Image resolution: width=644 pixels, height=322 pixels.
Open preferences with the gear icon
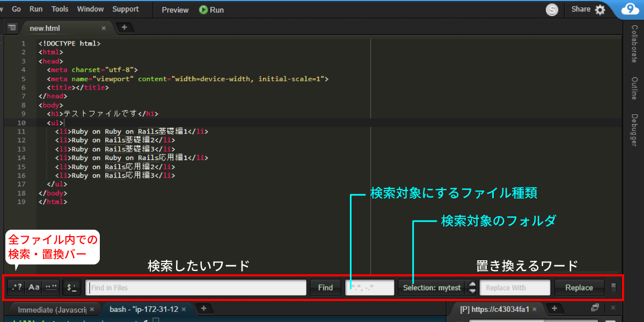point(600,10)
